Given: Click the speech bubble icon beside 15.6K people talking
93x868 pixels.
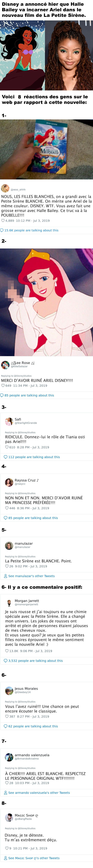Looking at the screenshot, I should (x=2, y=230).
